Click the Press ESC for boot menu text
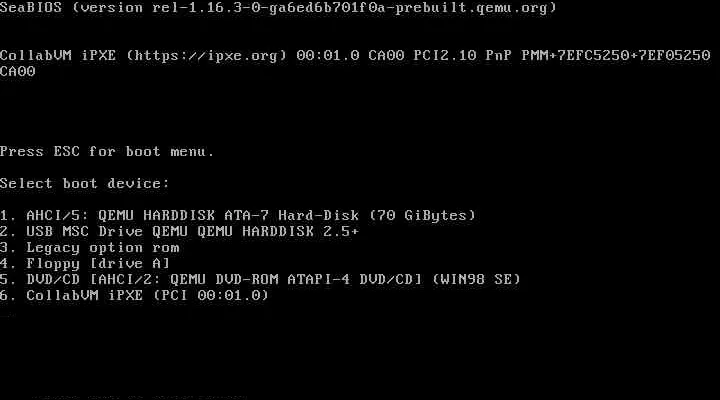 107,152
